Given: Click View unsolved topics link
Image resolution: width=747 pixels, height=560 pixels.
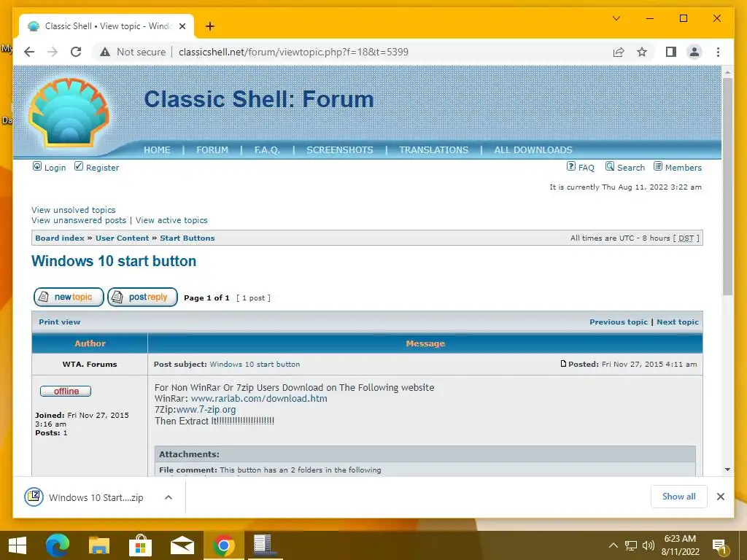Looking at the screenshot, I should [x=74, y=210].
